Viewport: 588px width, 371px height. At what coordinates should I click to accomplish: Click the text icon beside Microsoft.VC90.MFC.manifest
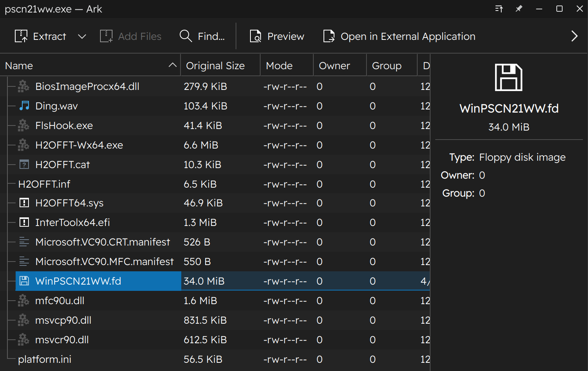click(x=24, y=262)
